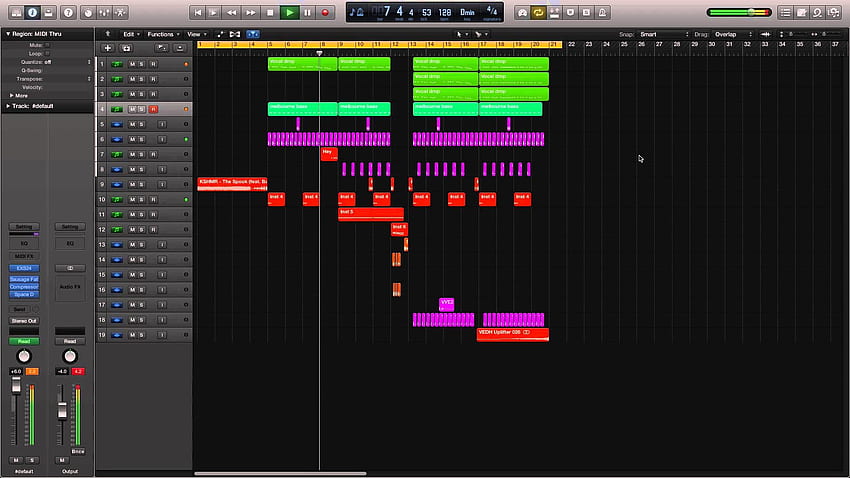The width and height of the screenshot is (850, 478).
Task: Open the left-click pointer tool menu
Action: click(x=462, y=34)
